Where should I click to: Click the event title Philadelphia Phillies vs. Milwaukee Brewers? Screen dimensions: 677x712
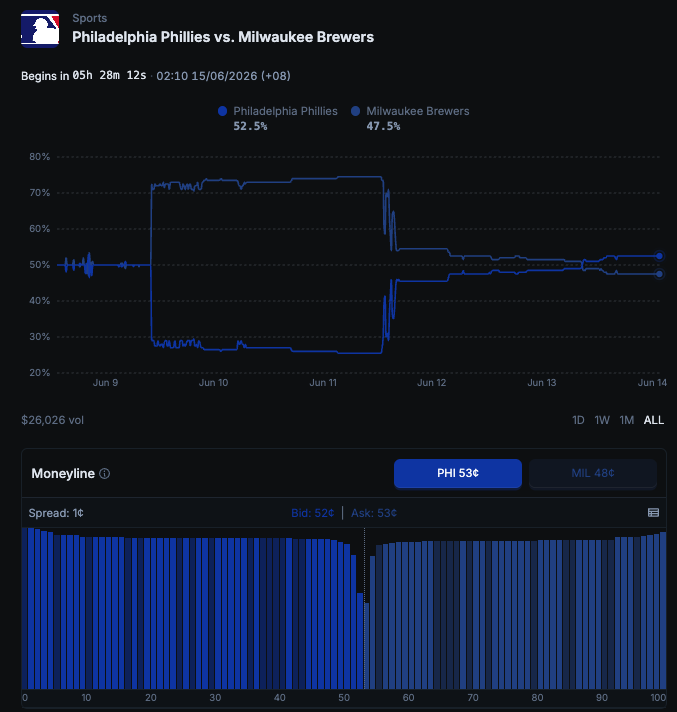[223, 37]
